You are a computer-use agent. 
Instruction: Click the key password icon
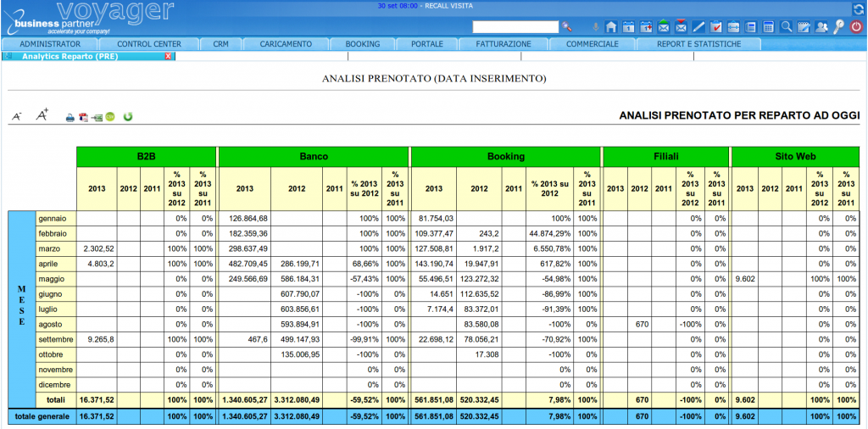click(x=838, y=26)
